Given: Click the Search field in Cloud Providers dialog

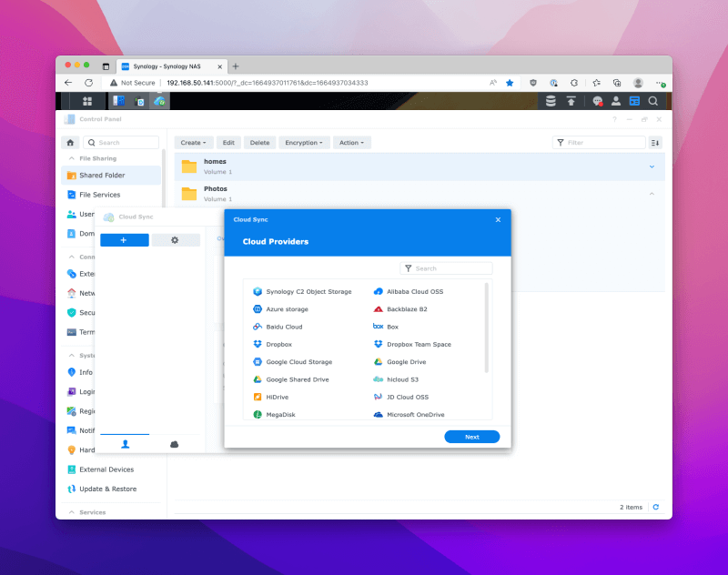Looking at the screenshot, I should (x=446, y=267).
